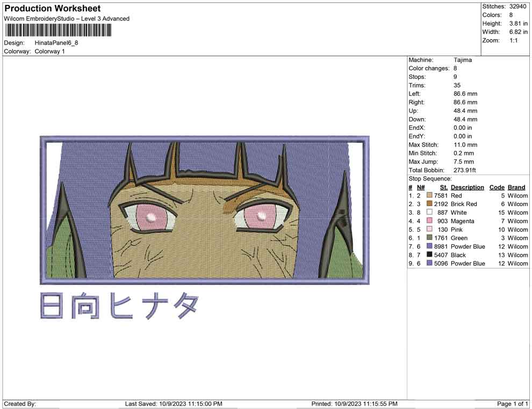Click the 'Brand' column header

[x=516, y=187]
